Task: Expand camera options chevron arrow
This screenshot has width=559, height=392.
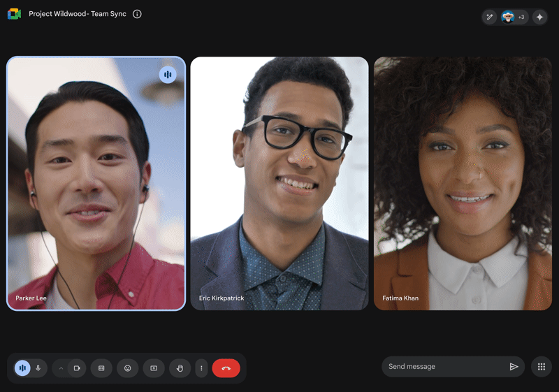Action: coord(61,368)
